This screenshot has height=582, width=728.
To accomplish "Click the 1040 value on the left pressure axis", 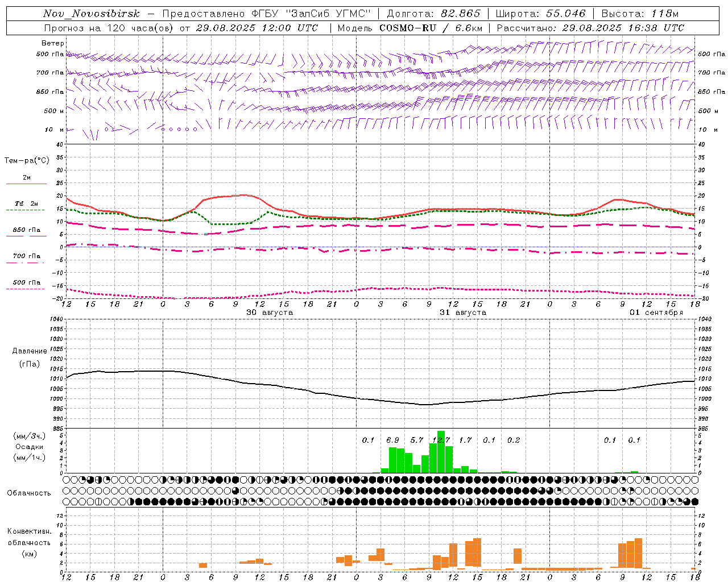I will pyautogui.click(x=57, y=319).
